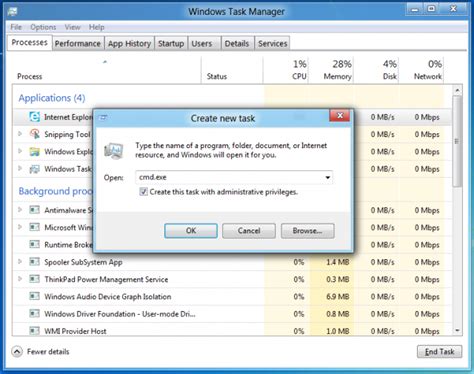
Task: Confirm the new task with OK
Action: click(191, 231)
